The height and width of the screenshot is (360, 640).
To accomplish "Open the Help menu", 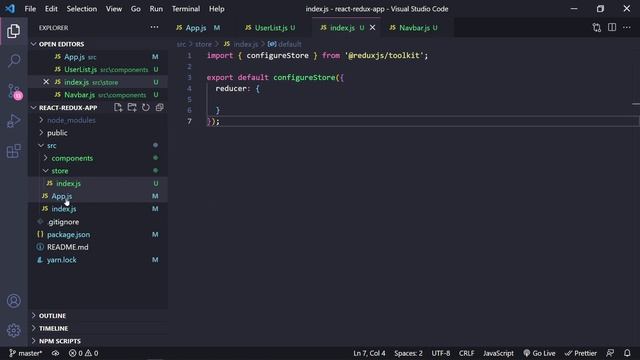I will point(216,9).
